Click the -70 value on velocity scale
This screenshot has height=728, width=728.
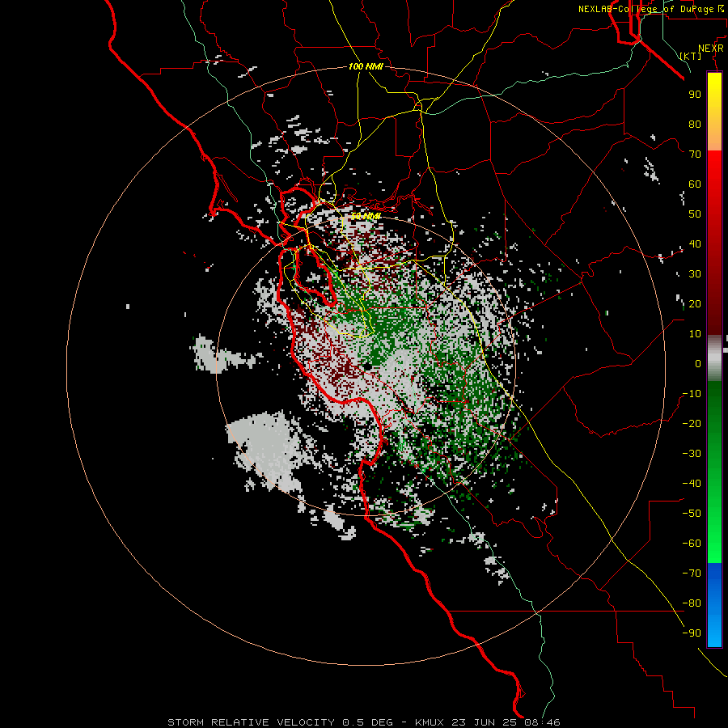(692, 574)
